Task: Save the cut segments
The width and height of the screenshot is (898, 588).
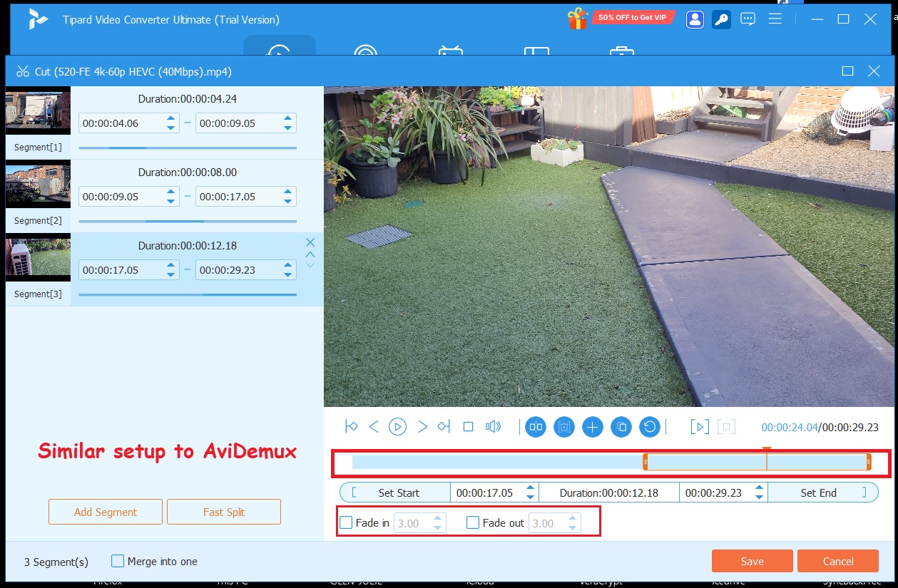Action: tap(752, 561)
